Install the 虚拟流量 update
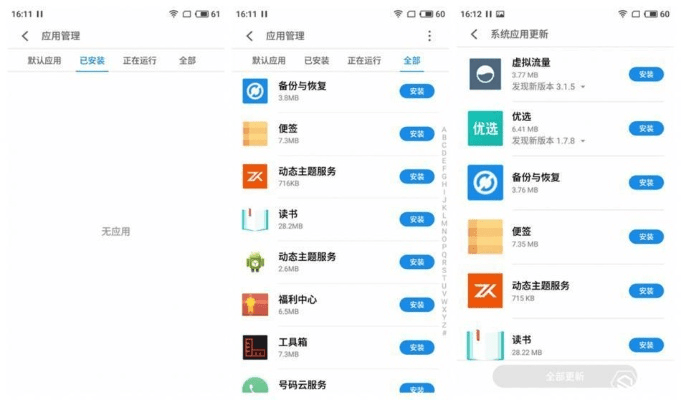Image resolution: width=681 pixels, height=400 pixels. (x=646, y=74)
